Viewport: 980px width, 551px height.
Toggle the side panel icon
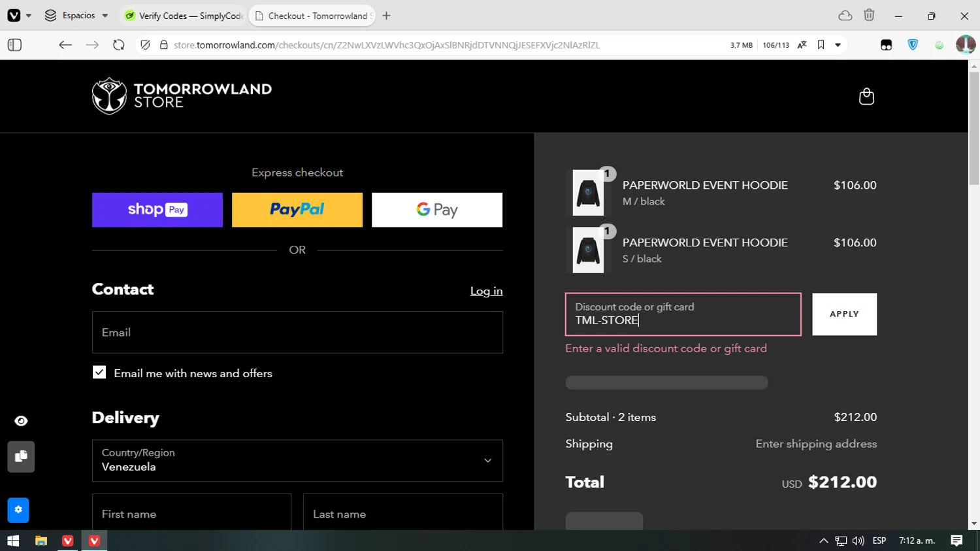pyautogui.click(x=14, y=45)
